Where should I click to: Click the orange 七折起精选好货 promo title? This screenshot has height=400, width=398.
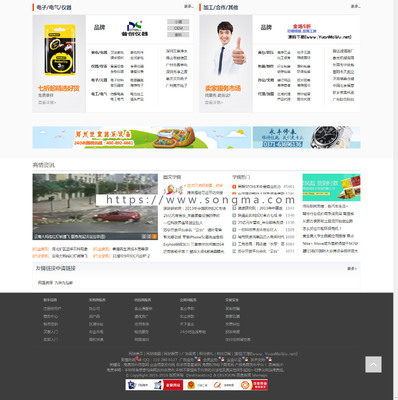(59, 88)
